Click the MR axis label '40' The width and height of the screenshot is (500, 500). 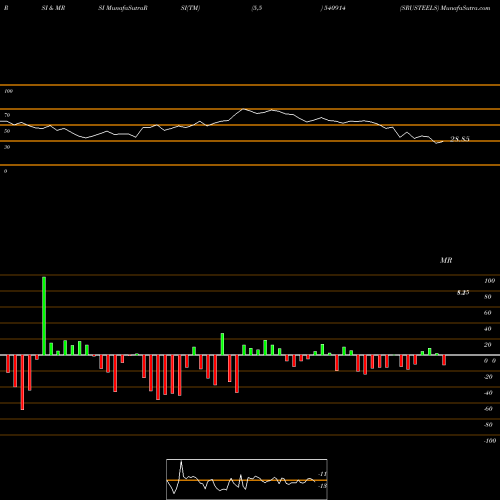488,329
